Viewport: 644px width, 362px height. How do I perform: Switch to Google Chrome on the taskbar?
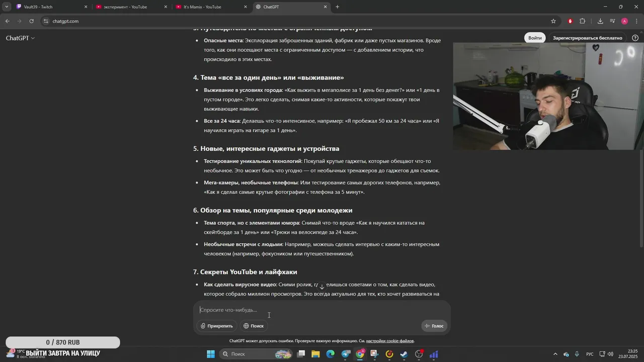coord(360,354)
